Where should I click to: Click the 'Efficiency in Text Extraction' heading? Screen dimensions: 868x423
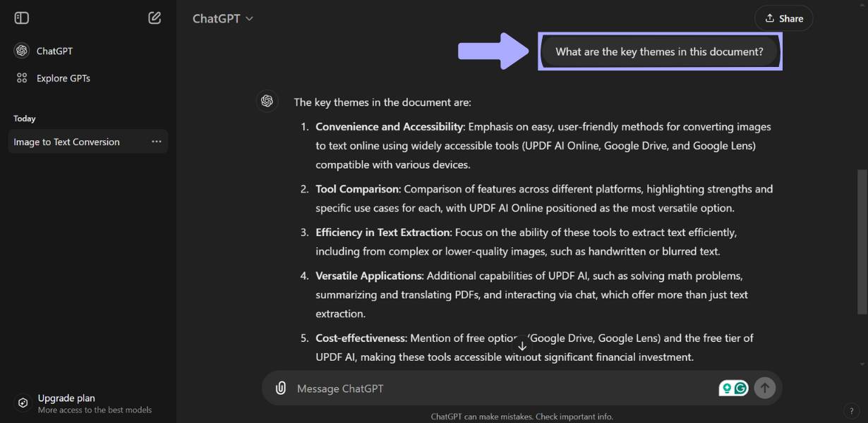point(382,232)
